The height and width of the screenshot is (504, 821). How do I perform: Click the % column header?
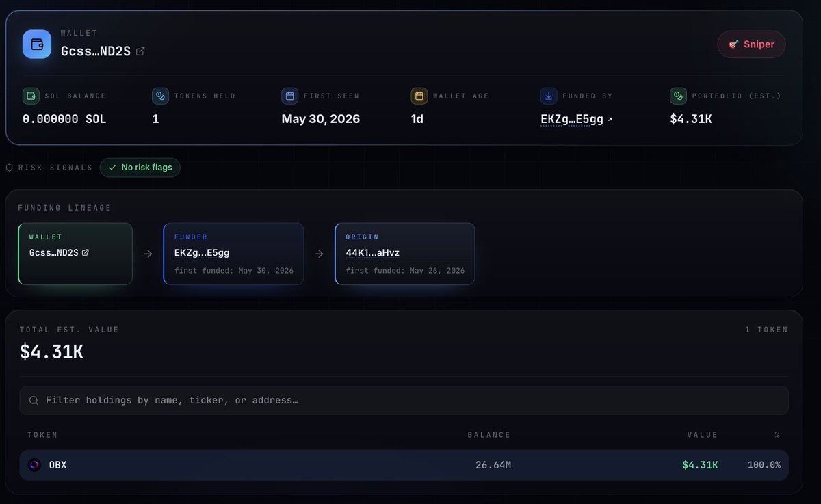[777, 435]
